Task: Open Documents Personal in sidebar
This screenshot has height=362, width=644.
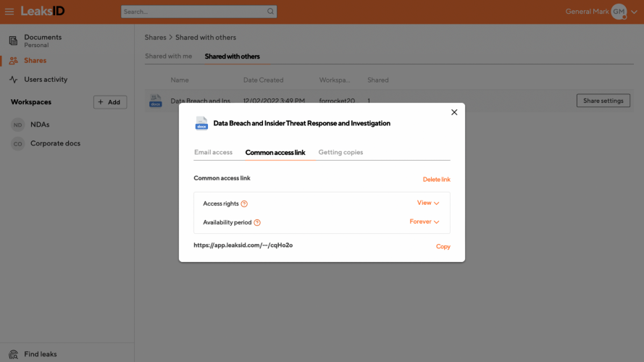Action: pos(43,41)
